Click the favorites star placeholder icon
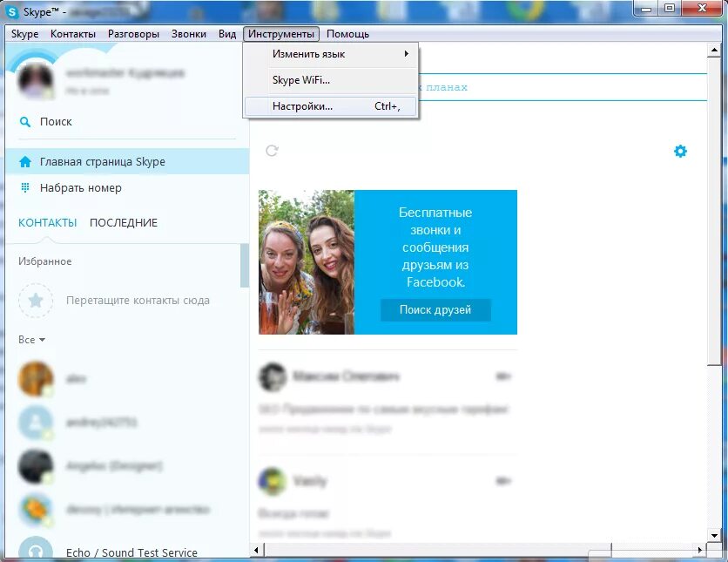728x562 pixels. coord(36,301)
